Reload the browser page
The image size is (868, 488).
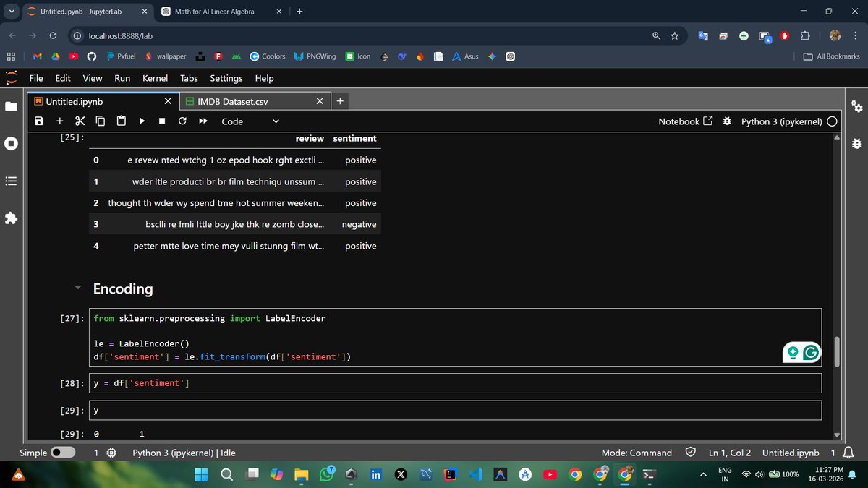tap(53, 35)
